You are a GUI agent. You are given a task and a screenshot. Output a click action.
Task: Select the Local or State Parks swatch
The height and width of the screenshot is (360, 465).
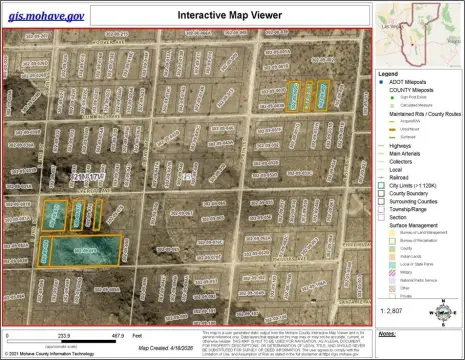392,265
